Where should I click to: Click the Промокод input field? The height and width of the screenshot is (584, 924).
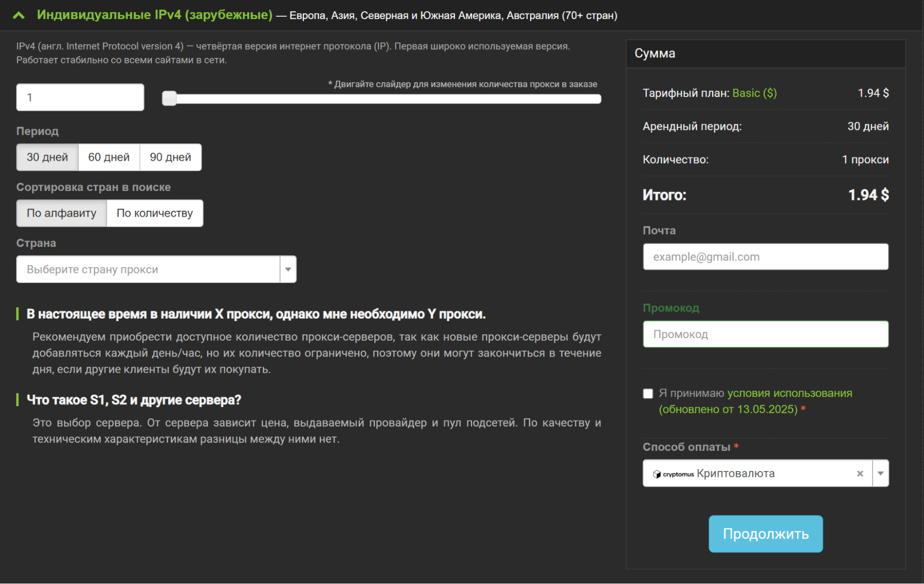point(765,334)
